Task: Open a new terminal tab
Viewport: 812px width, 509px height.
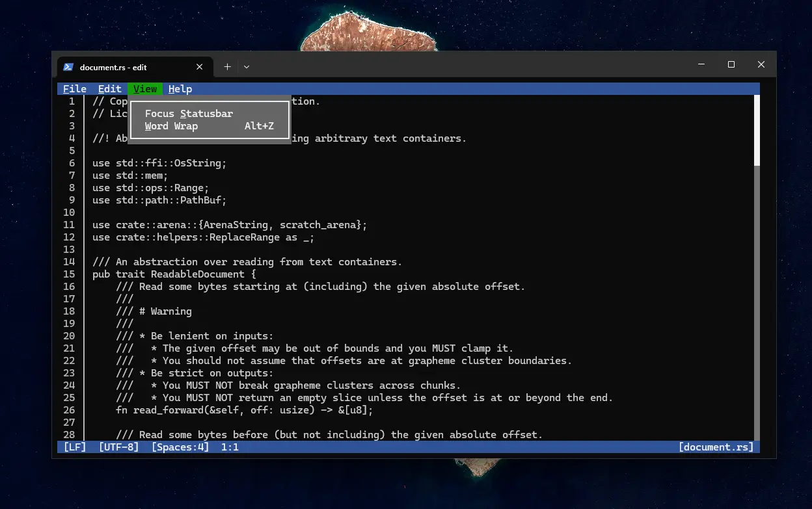Action: [227, 67]
